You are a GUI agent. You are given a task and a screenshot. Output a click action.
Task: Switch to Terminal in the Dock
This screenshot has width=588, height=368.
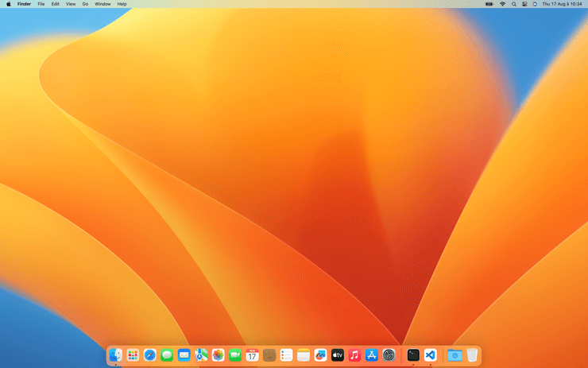click(413, 354)
